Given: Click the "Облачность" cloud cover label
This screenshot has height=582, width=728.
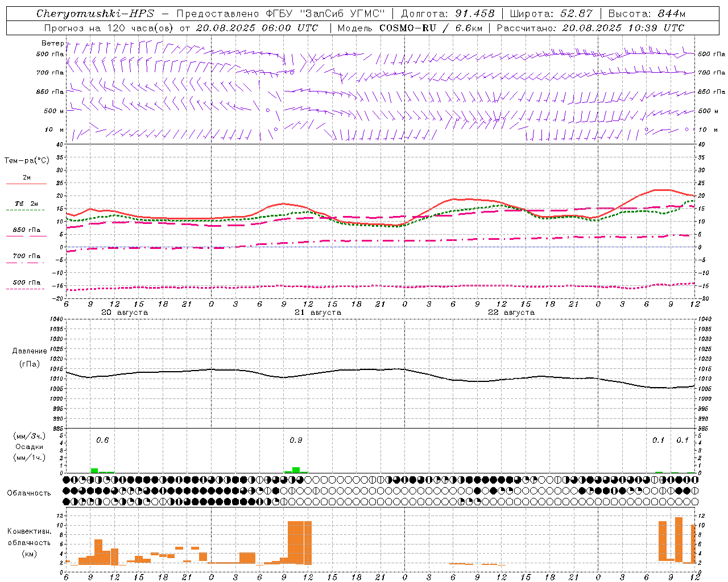Looking at the screenshot, I should (29, 493).
